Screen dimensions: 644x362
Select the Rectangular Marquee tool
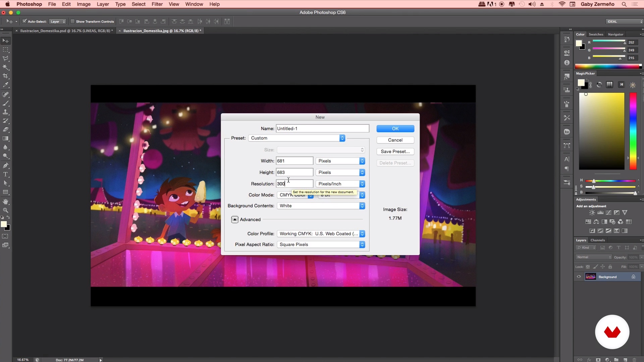tap(6, 50)
